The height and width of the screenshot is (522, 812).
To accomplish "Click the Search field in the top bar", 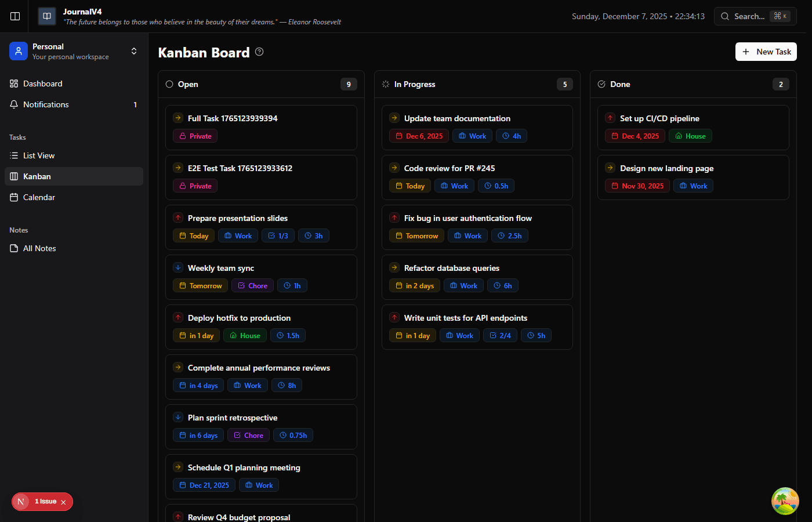I will point(751,16).
